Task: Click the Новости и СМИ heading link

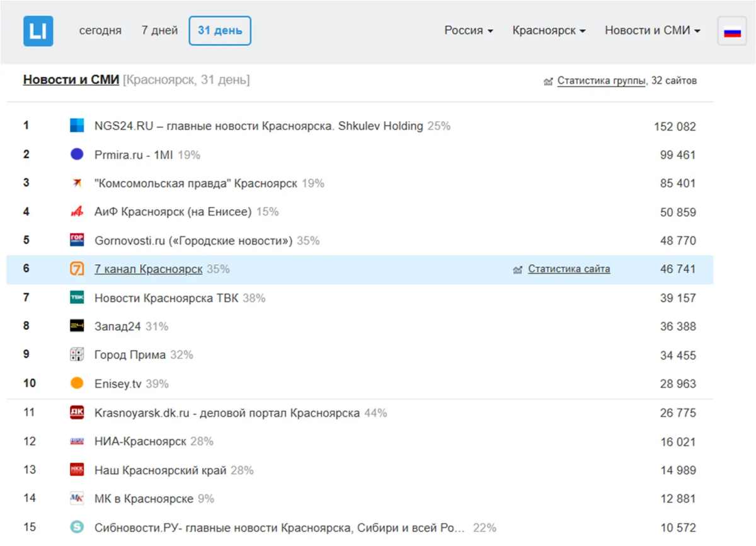Action: (x=71, y=80)
